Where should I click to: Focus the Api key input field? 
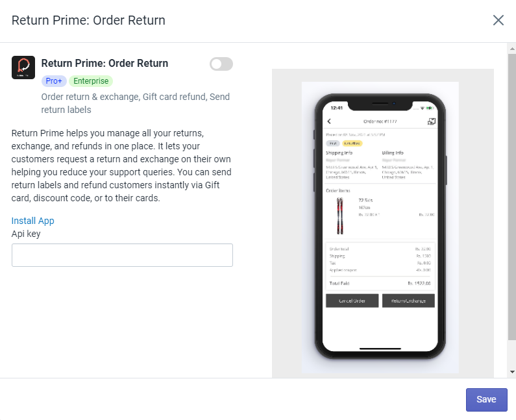pos(122,255)
